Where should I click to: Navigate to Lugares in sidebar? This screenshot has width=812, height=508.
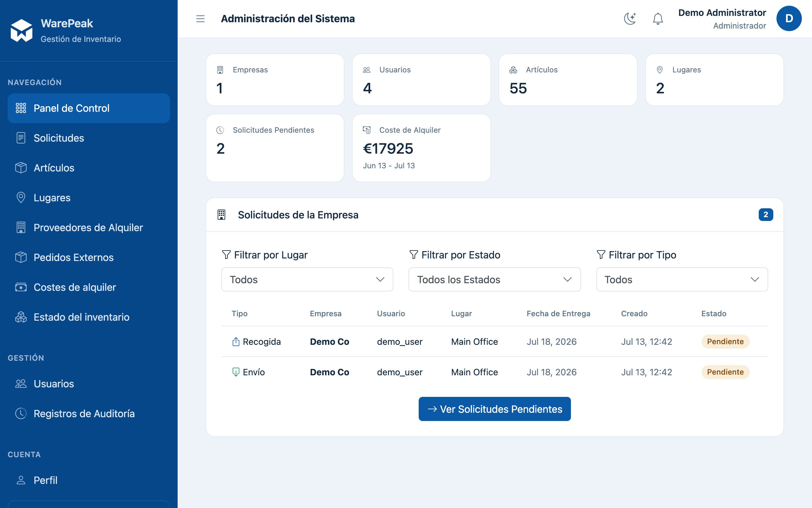tap(88, 197)
